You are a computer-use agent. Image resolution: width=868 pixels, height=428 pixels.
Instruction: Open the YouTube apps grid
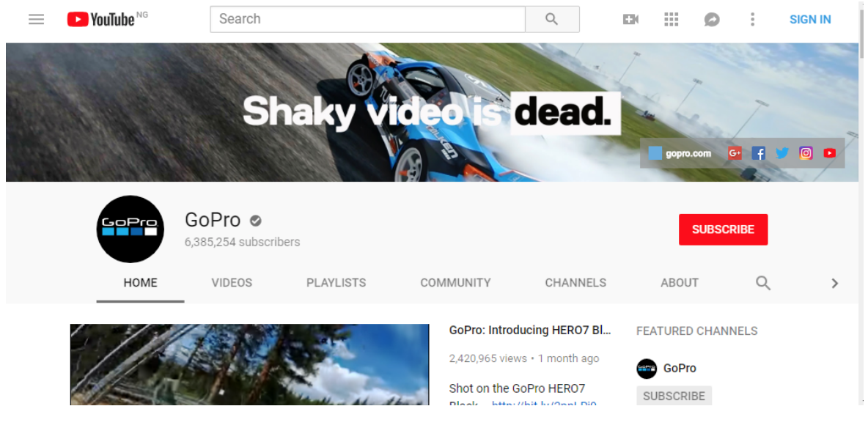pos(671,20)
